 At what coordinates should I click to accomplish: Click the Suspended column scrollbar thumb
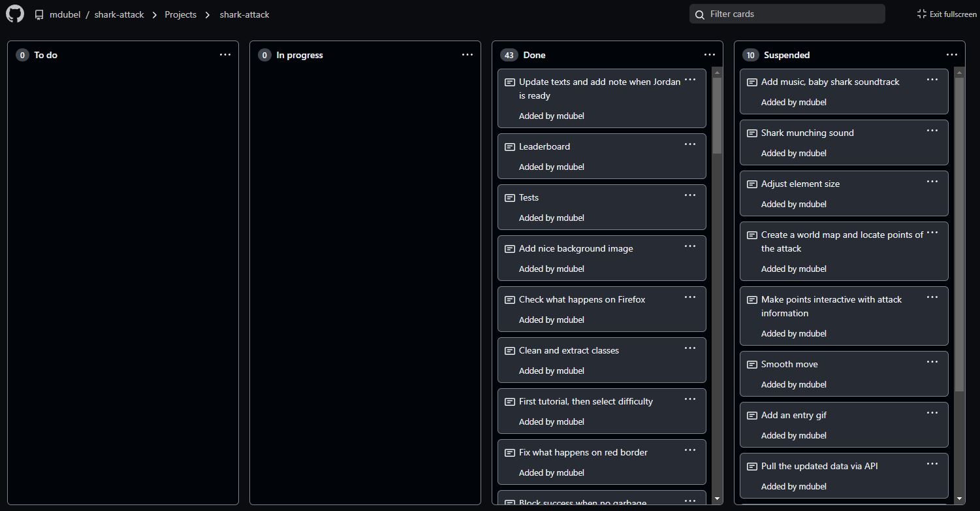tap(959, 229)
